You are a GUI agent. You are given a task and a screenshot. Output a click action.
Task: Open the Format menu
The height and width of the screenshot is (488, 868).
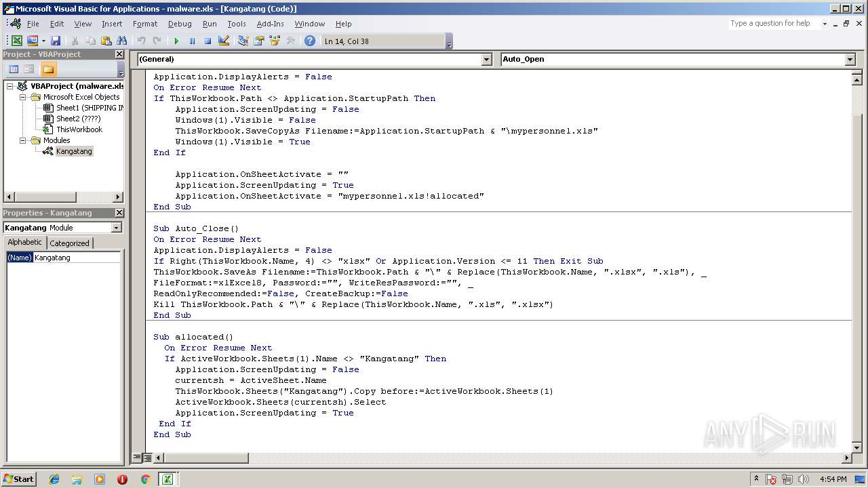coord(145,24)
